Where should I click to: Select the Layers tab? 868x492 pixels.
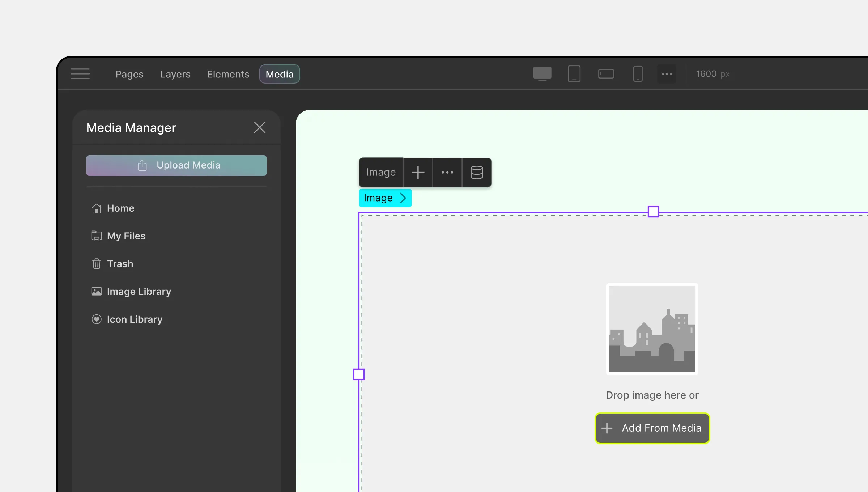[x=175, y=73]
